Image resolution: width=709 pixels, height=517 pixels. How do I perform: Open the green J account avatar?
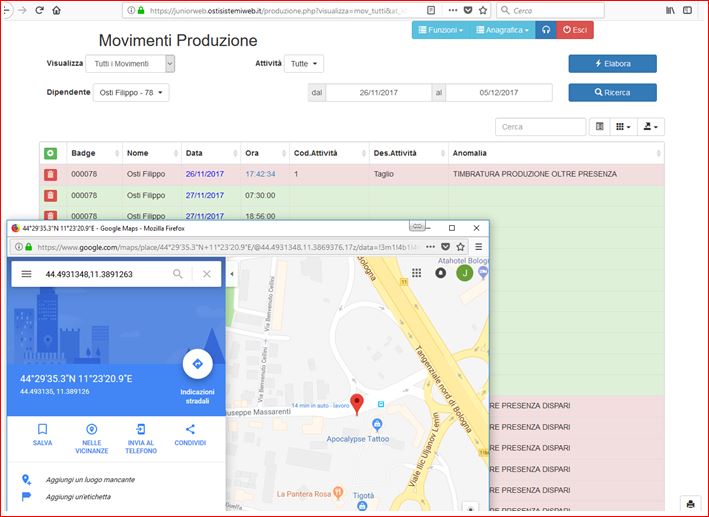point(464,273)
